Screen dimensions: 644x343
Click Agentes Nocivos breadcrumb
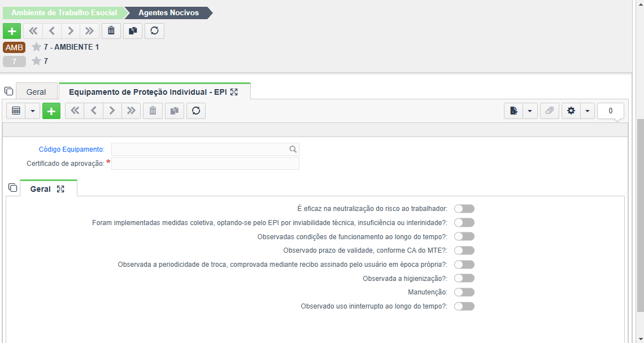click(x=168, y=13)
